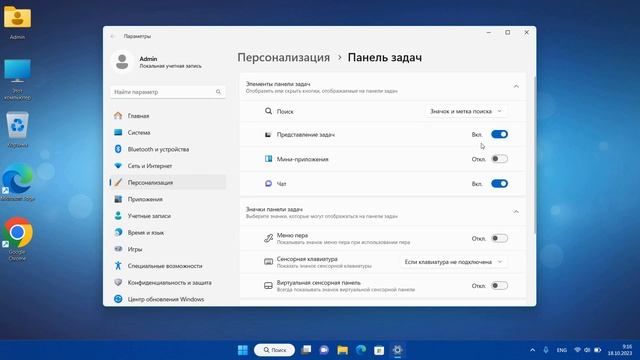Select Персонализация in the sidebar
This screenshot has width=640, height=360.
(x=168, y=182)
